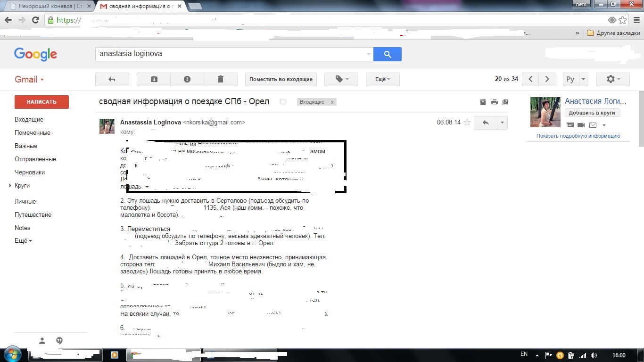Print the conversation via printer icon

pyautogui.click(x=494, y=102)
